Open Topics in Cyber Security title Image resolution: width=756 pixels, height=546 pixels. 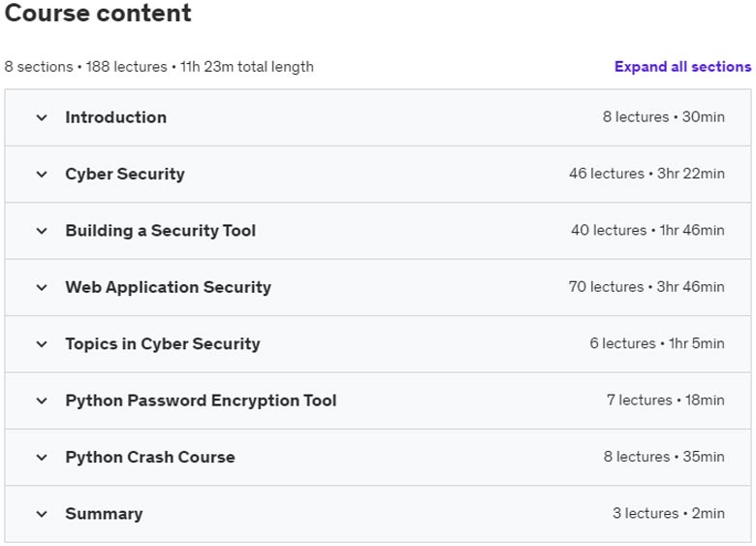click(x=163, y=344)
